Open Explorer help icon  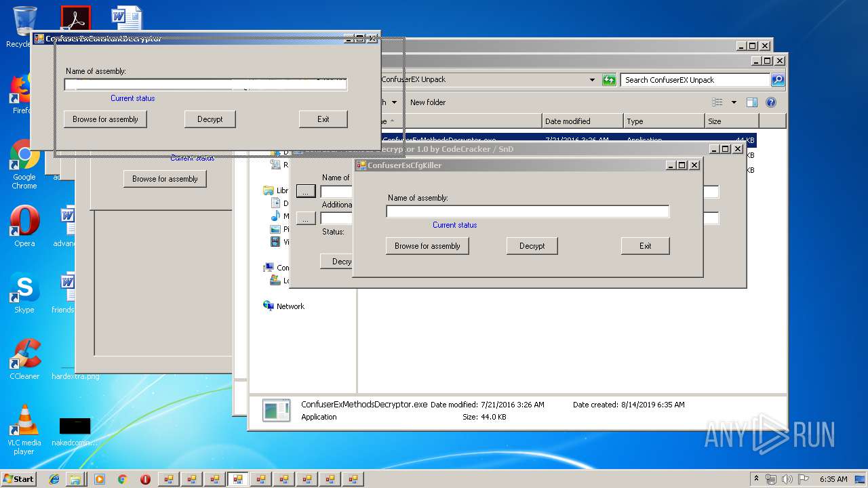(x=770, y=102)
